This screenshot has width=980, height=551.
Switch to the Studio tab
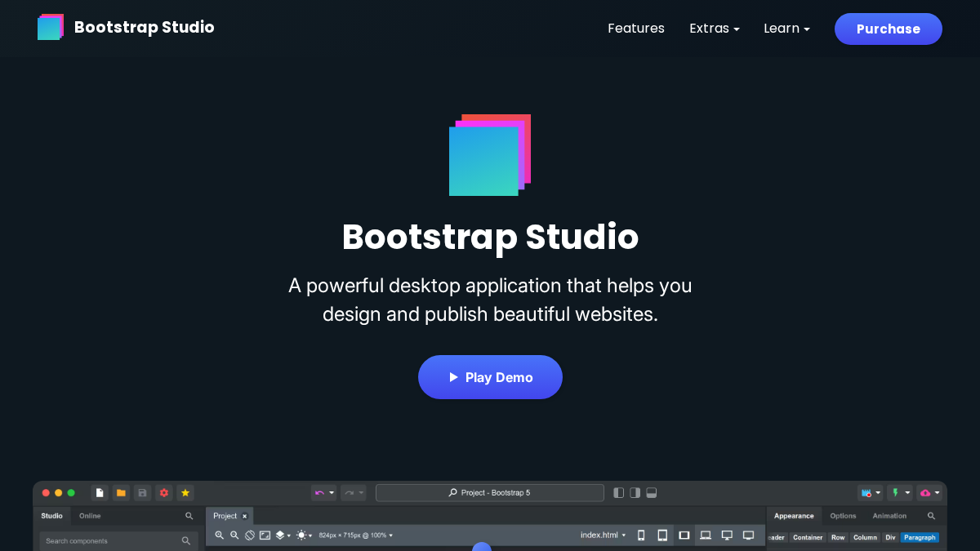(x=52, y=516)
